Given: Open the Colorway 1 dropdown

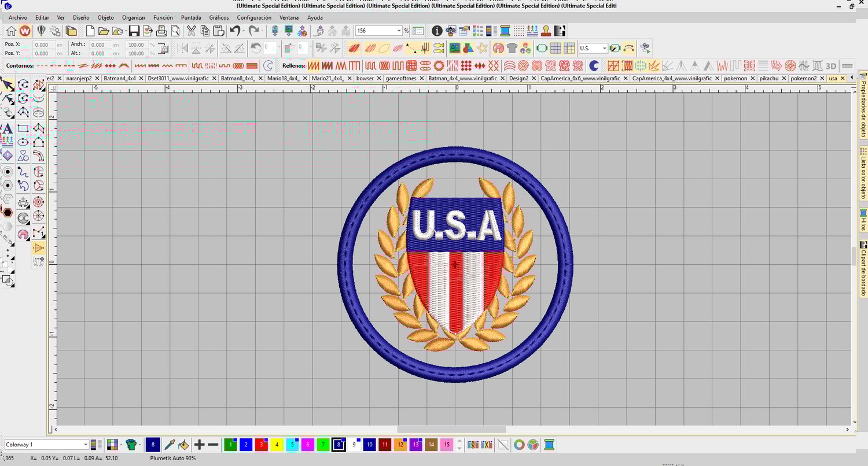Looking at the screenshot, I should tap(86, 445).
